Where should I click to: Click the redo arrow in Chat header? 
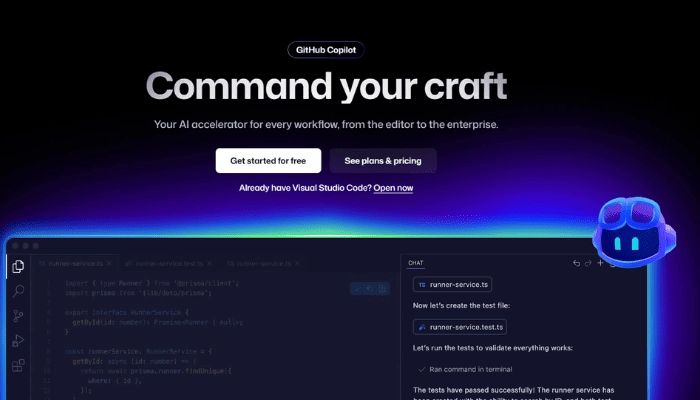click(x=588, y=263)
